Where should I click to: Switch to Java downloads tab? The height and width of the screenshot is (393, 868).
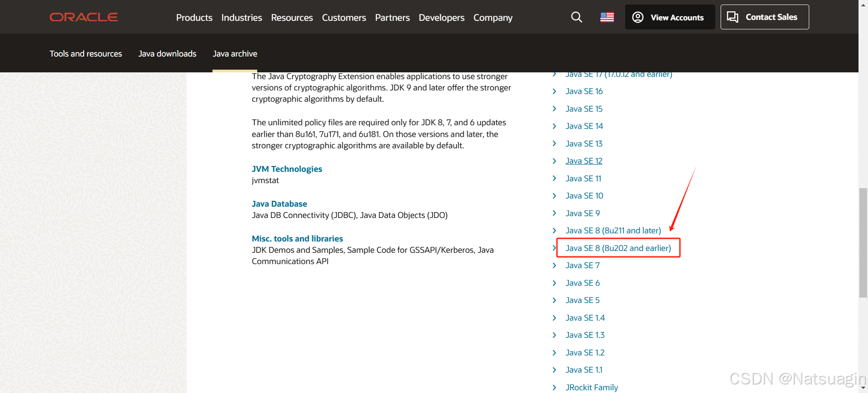coord(167,54)
